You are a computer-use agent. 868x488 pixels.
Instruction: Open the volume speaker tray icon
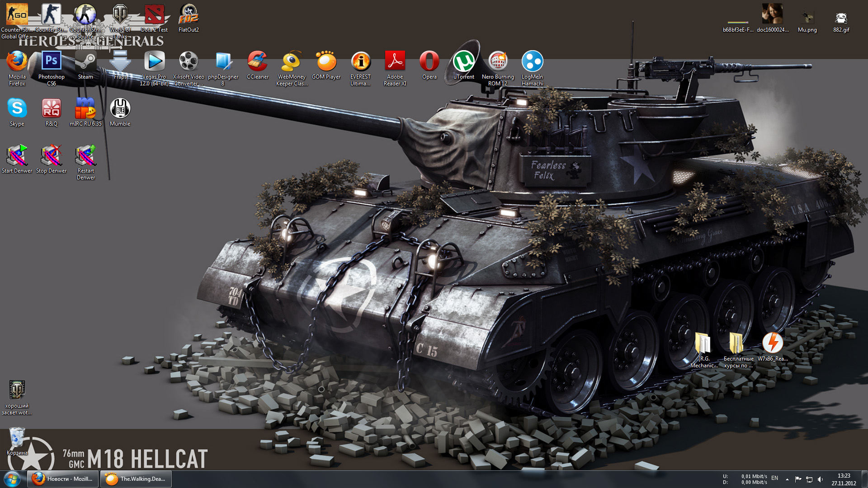point(820,479)
